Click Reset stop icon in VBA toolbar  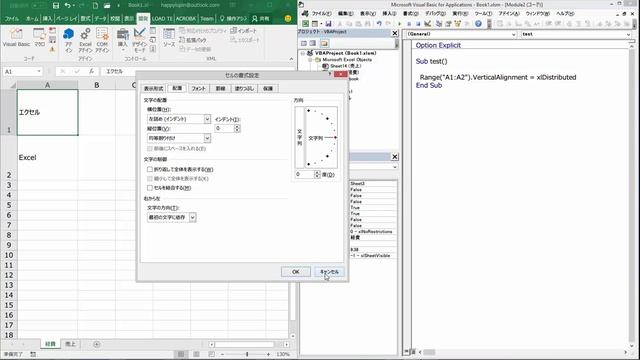(418, 24)
